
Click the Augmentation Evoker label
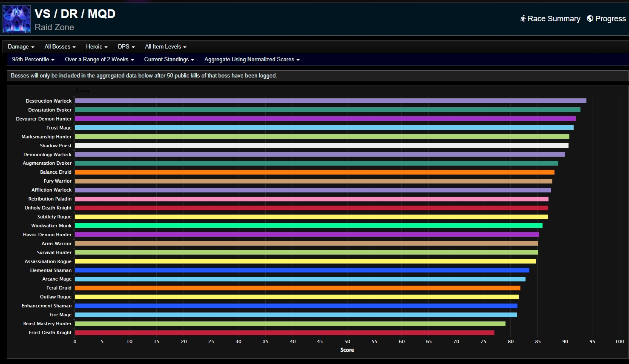tap(47, 163)
